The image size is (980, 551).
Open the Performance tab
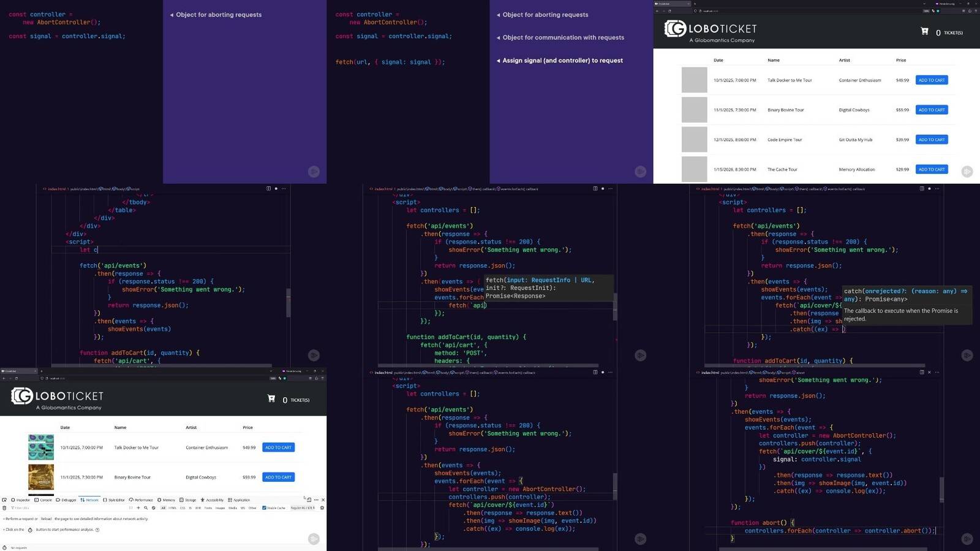coord(141,500)
